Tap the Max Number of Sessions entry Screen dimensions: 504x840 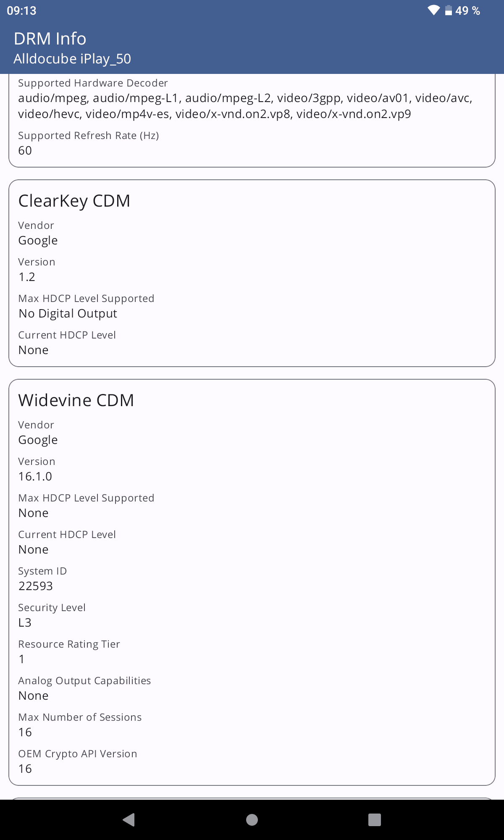coord(80,724)
